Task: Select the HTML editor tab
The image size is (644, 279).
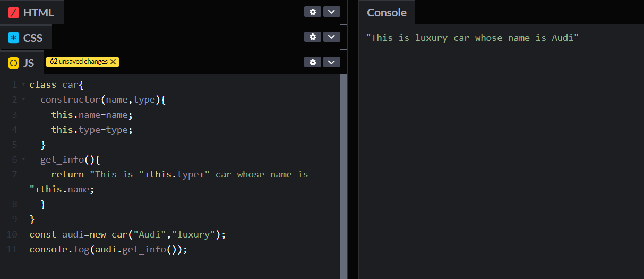Action: point(38,12)
